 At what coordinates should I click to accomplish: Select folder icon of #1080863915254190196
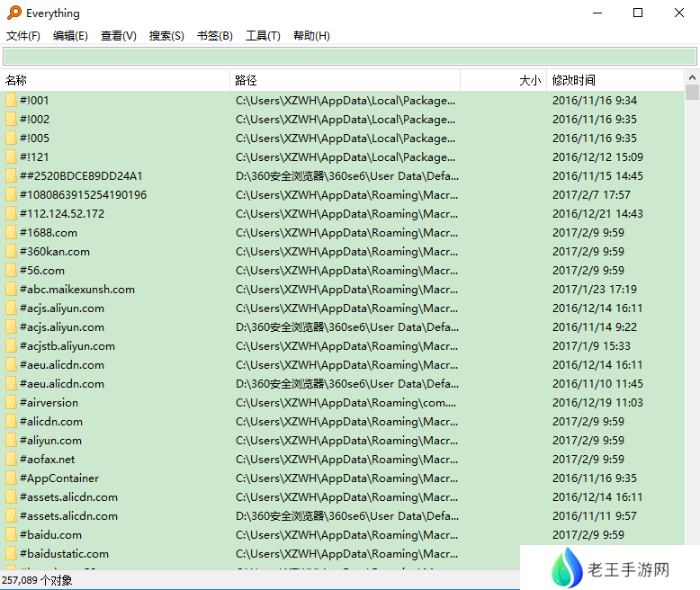[x=11, y=195]
